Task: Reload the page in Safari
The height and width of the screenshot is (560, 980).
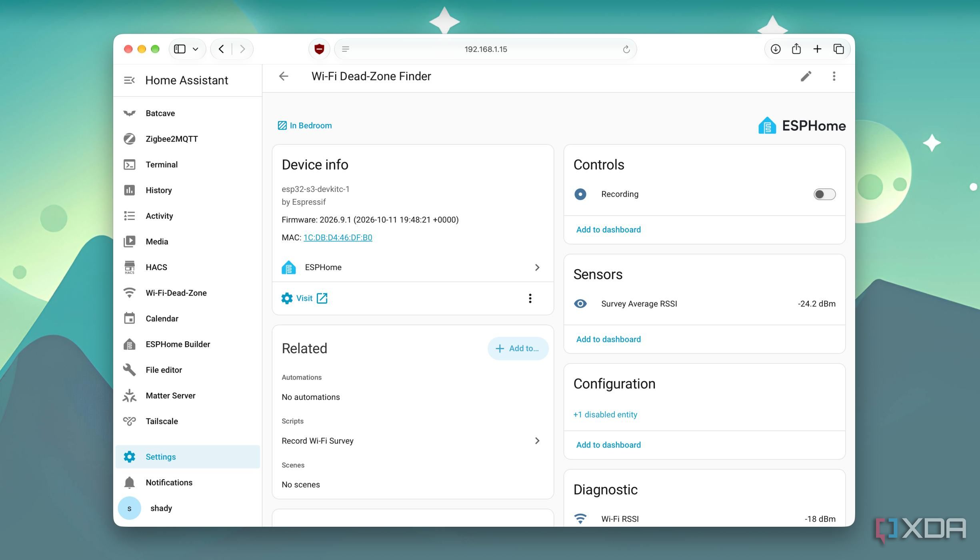Action: coord(626,49)
